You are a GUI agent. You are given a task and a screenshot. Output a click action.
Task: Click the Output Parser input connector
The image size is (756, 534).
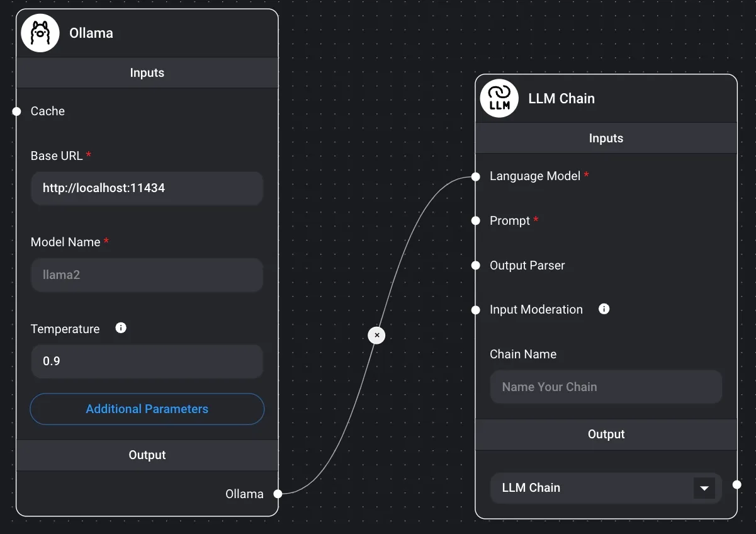(x=476, y=266)
